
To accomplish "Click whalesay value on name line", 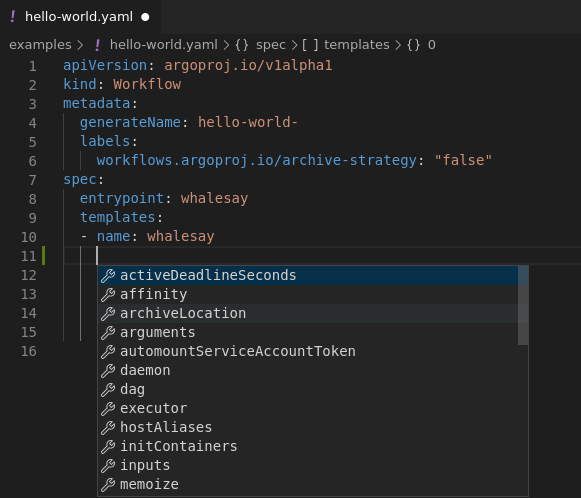I will 181,236.
